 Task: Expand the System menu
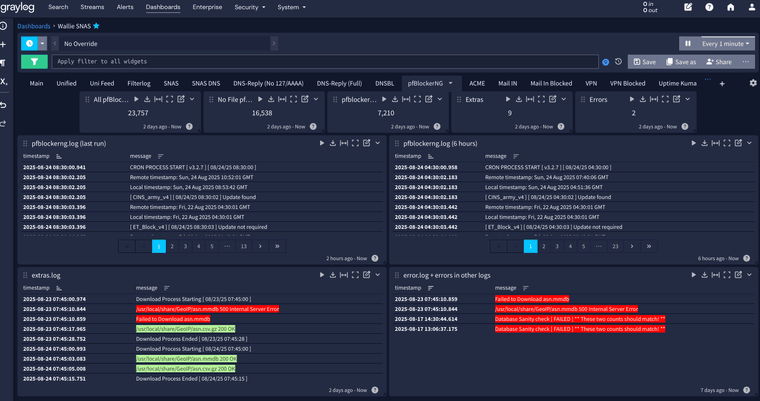click(x=291, y=7)
